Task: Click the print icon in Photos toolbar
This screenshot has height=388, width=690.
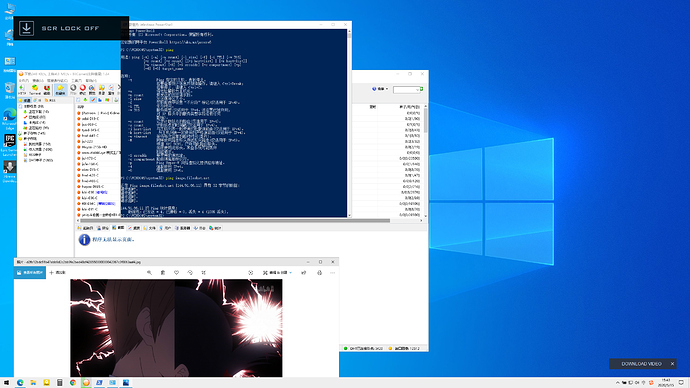Action: (x=319, y=273)
